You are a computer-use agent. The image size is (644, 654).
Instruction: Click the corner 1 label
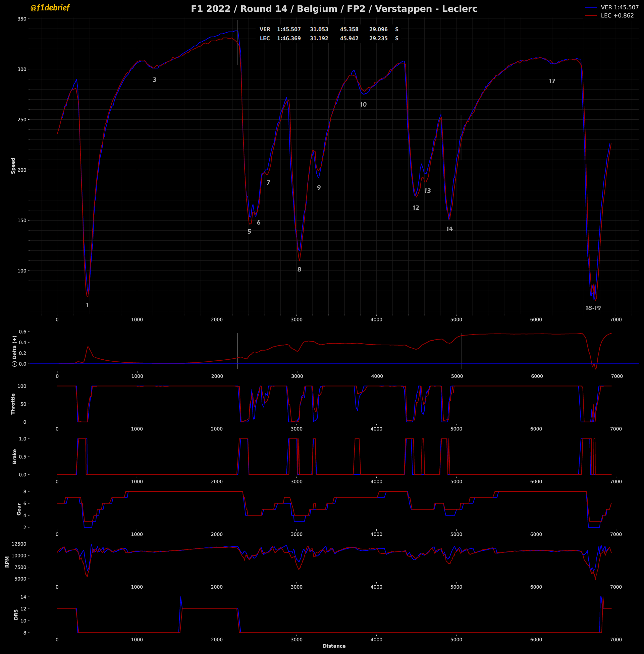tap(87, 305)
